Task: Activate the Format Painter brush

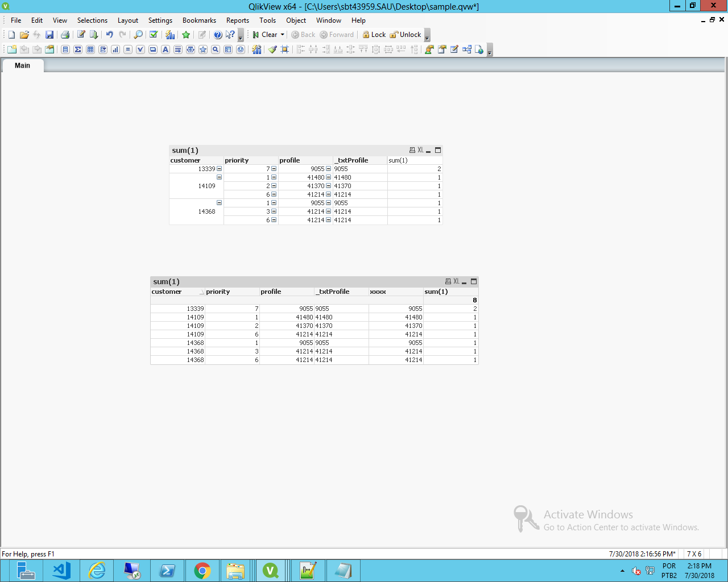Action: pyautogui.click(x=272, y=49)
